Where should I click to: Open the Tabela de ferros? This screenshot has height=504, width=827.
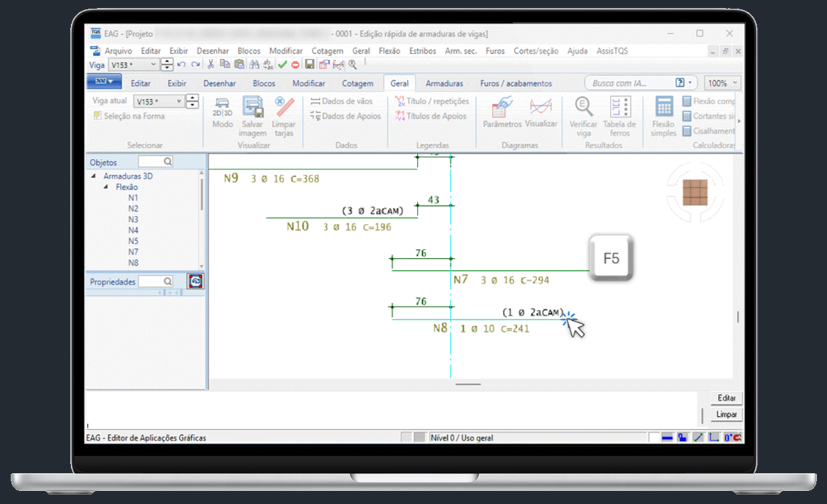pos(619,108)
